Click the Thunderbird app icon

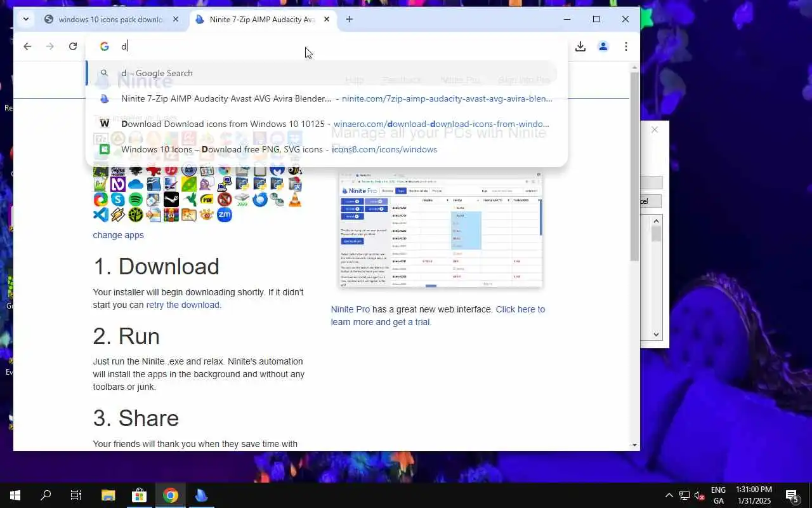point(260,199)
